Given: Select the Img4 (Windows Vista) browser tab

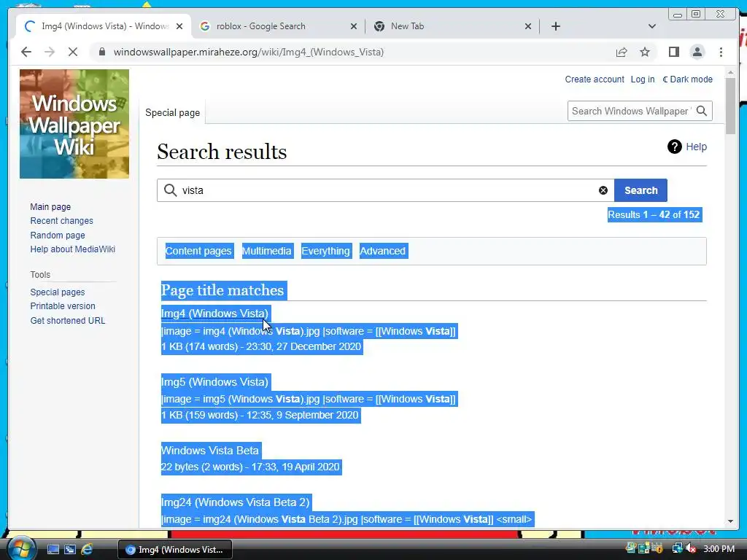Looking at the screenshot, I should (x=105, y=26).
